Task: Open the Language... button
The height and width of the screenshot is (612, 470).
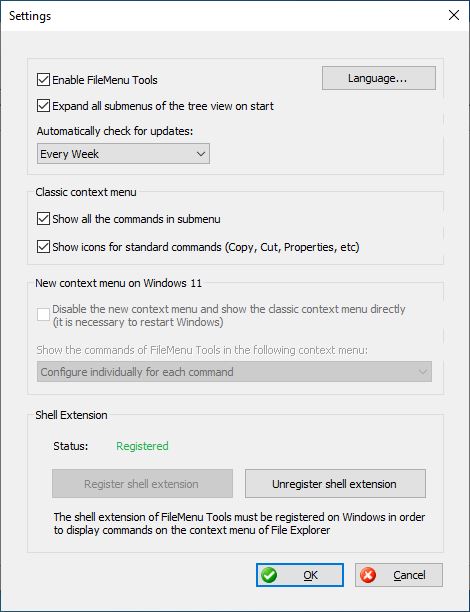Action: pyautogui.click(x=379, y=78)
